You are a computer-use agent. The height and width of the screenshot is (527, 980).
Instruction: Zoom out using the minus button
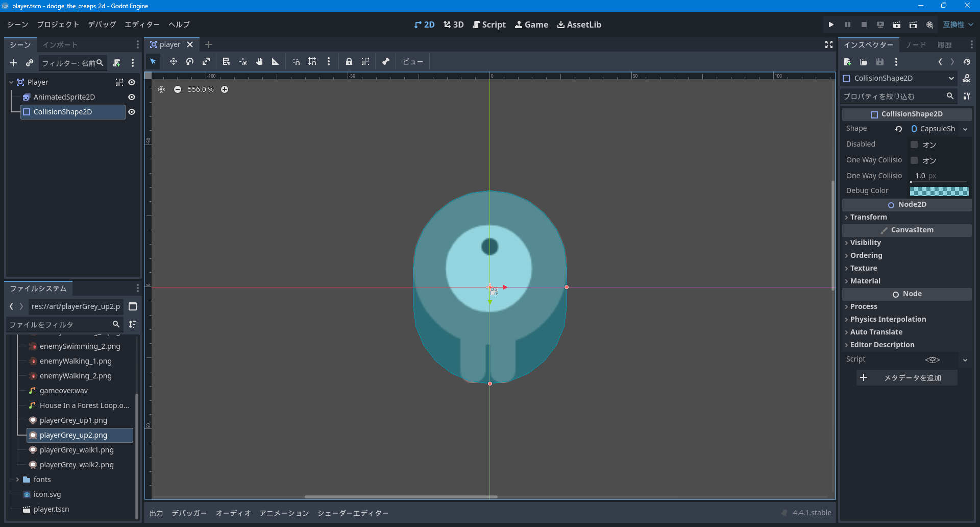pyautogui.click(x=178, y=89)
